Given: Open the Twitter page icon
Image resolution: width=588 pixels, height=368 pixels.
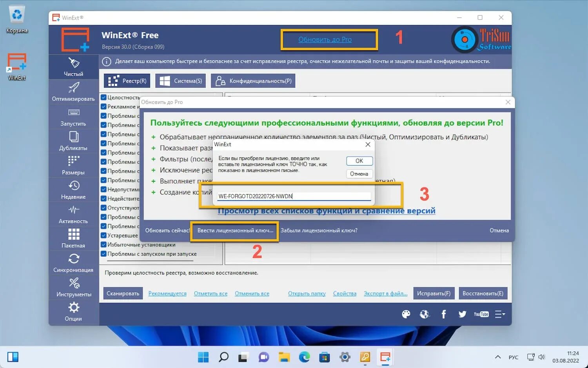Looking at the screenshot, I should (x=463, y=314).
